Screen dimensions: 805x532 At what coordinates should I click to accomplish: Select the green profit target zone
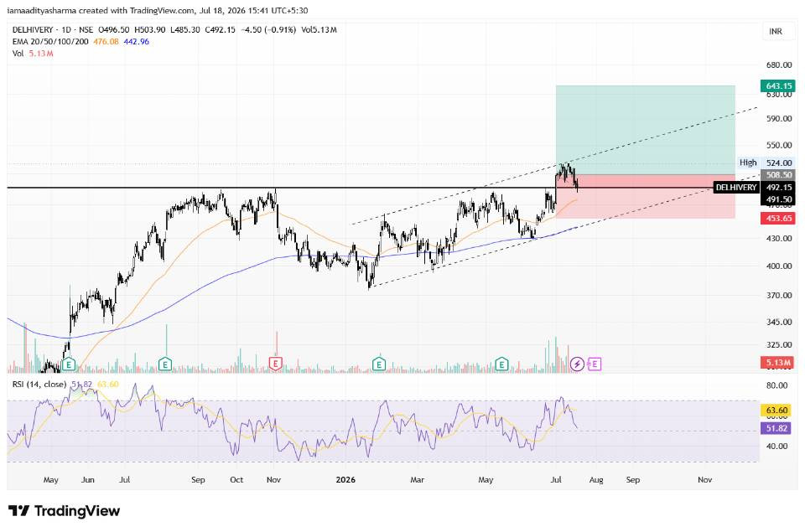(646, 130)
